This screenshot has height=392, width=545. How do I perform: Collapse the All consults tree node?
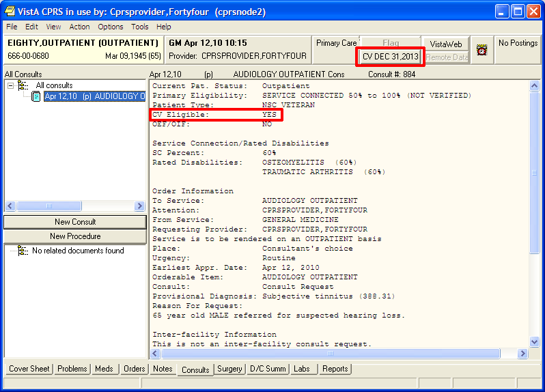pyautogui.click(x=11, y=85)
